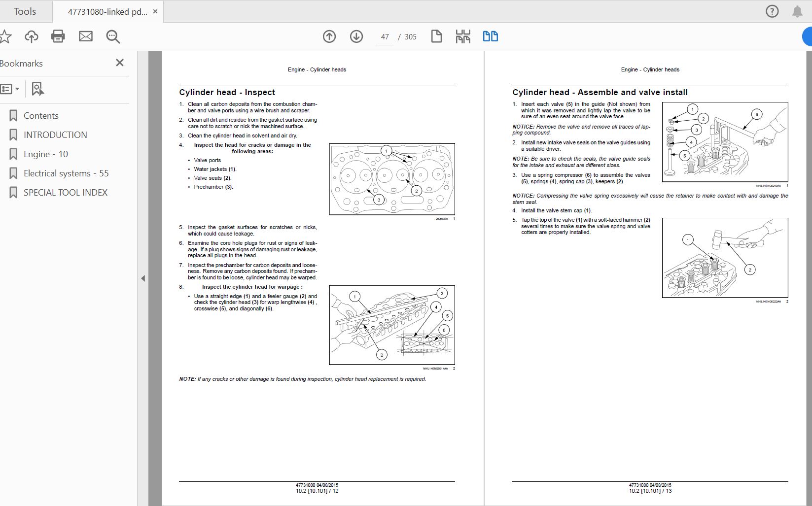The height and width of the screenshot is (506, 812).
Task: Collapse the navigation pane with arrow
Action: coord(143,278)
